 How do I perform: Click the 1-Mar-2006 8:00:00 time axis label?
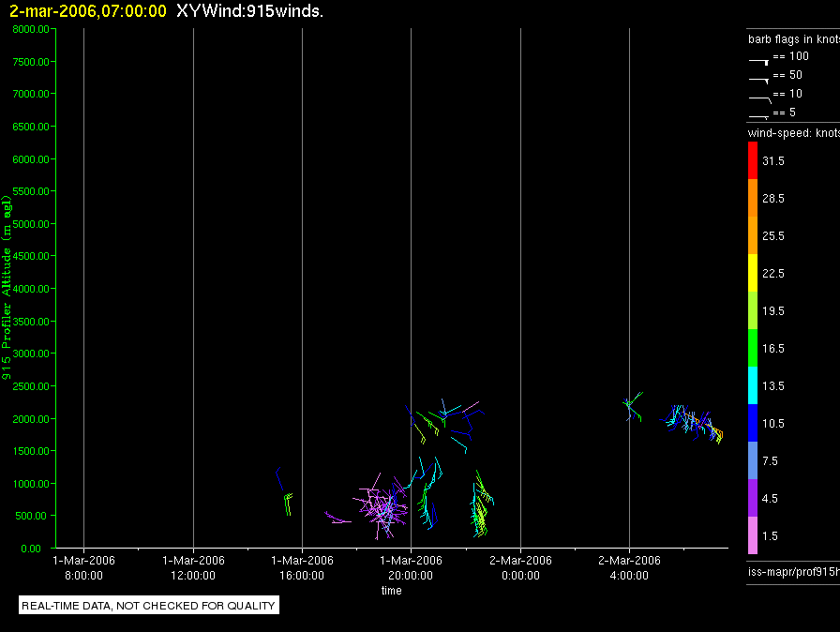(x=83, y=567)
